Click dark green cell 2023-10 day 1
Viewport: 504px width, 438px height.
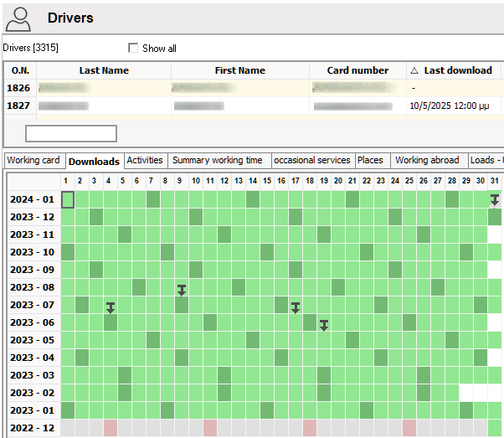tap(68, 252)
